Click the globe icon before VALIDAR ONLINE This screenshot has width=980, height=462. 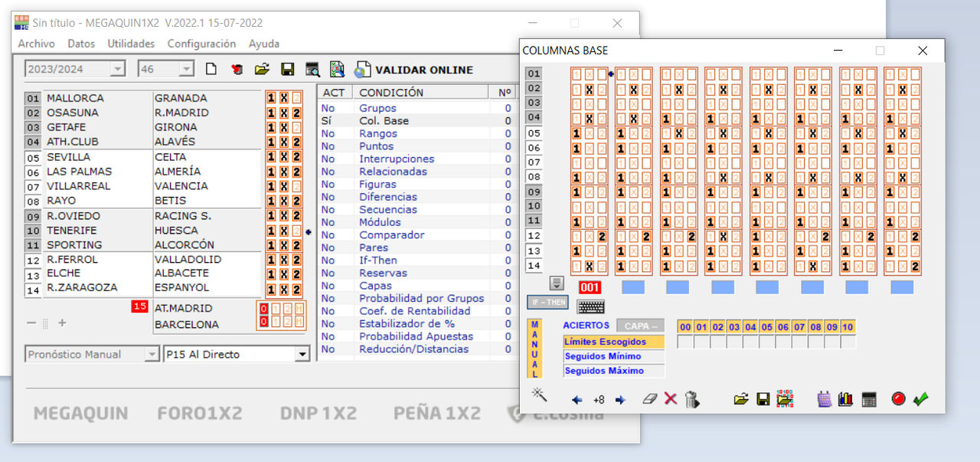(x=361, y=70)
